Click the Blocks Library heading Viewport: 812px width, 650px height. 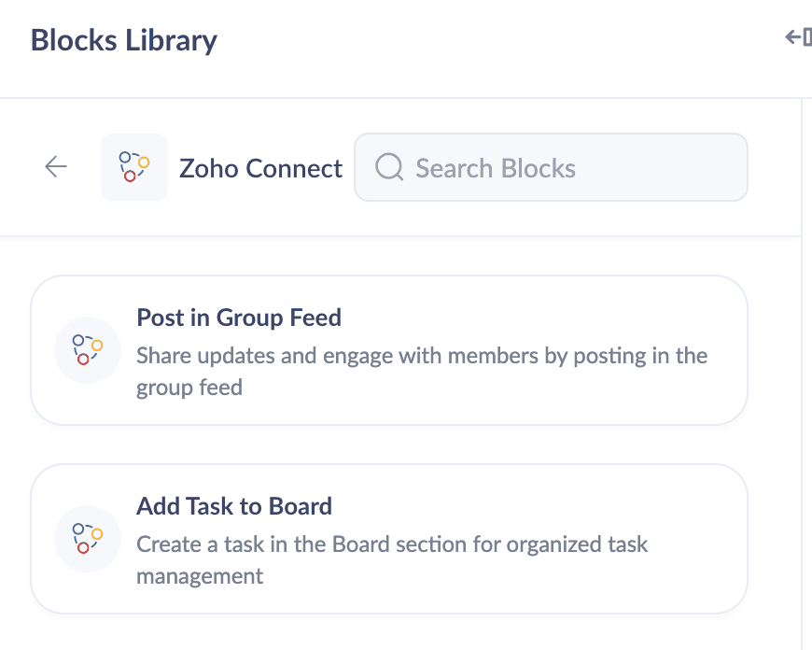coord(123,40)
